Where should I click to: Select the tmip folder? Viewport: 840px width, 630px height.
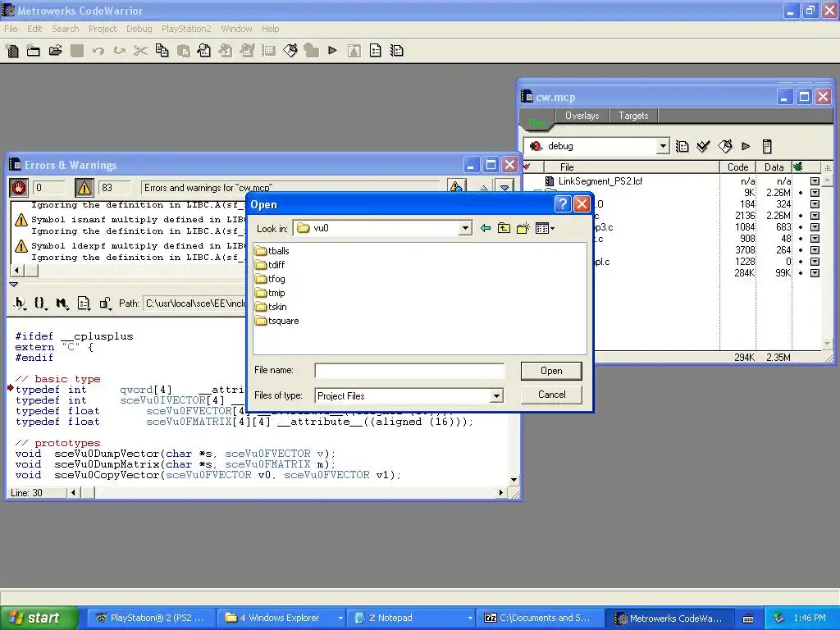[270, 293]
